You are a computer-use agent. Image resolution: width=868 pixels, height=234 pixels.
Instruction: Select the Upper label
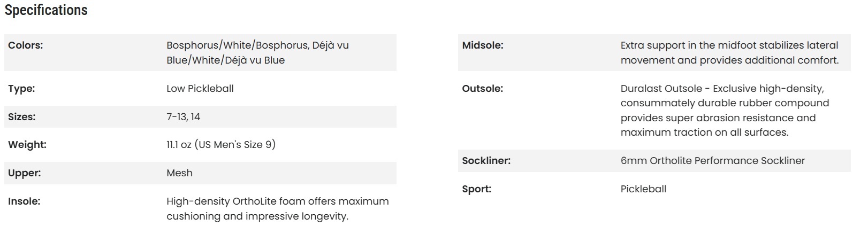pos(25,173)
